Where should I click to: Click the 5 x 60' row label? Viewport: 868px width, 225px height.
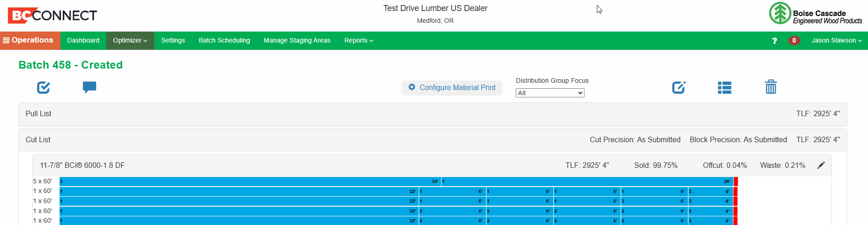43,182
